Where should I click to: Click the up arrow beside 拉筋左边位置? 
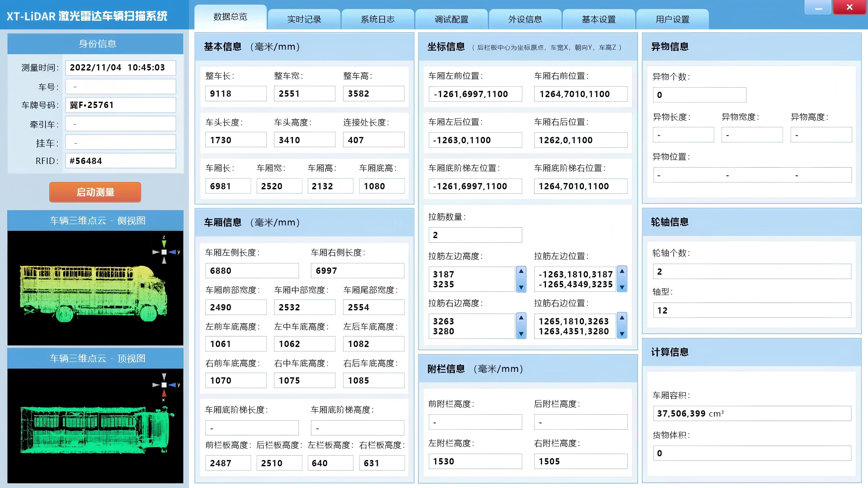click(x=622, y=271)
